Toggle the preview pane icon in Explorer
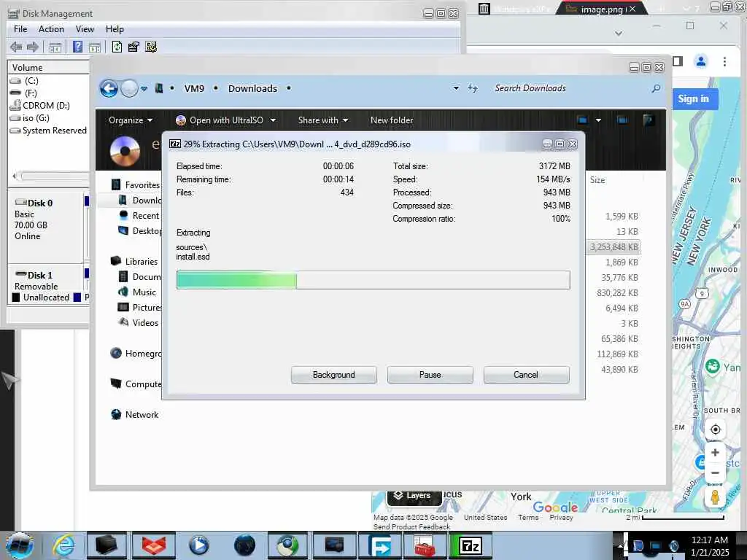The height and width of the screenshot is (560, 747). point(622,120)
